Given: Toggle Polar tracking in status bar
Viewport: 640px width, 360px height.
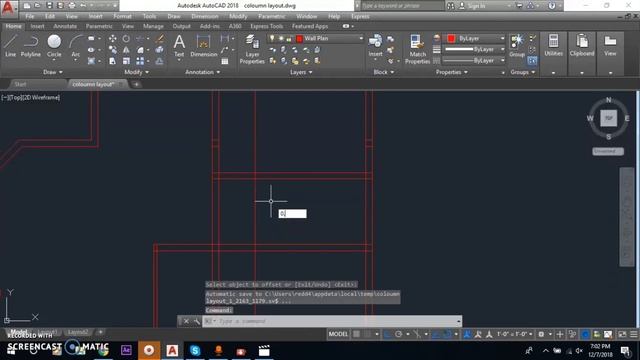Looking at the screenshot, I should click(x=398, y=334).
